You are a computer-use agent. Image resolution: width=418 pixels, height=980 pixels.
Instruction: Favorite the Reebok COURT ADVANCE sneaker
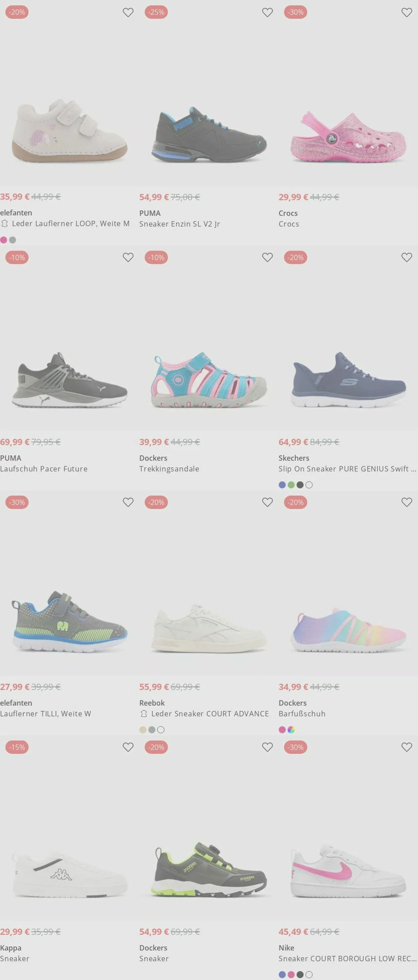tap(268, 503)
